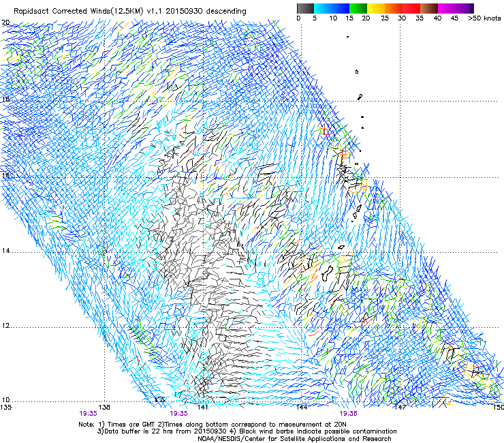Click the '19:35' time label nearest longitude 141
The height and width of the screenshot is (443, 504).
178,414
